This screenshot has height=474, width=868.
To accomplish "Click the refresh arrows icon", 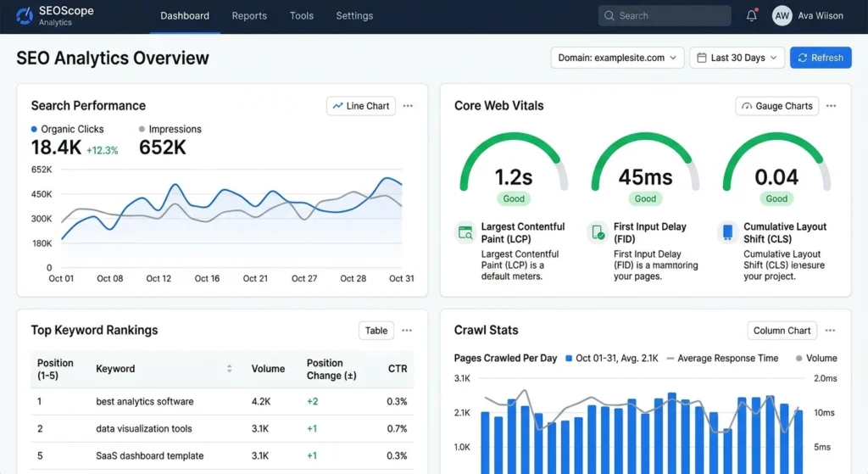I will (x=802, y=58).
